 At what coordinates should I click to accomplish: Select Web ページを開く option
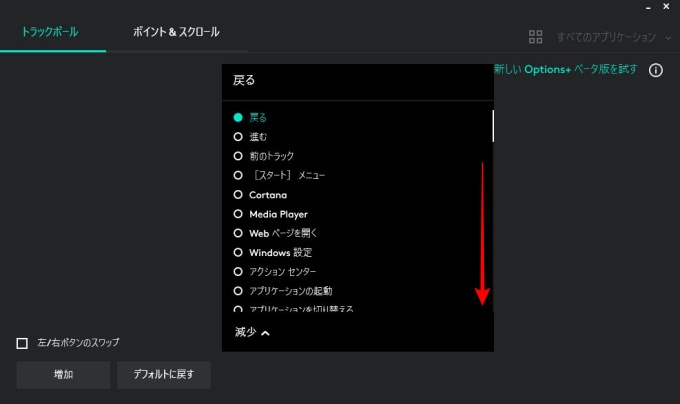click(x=238, y=233)
